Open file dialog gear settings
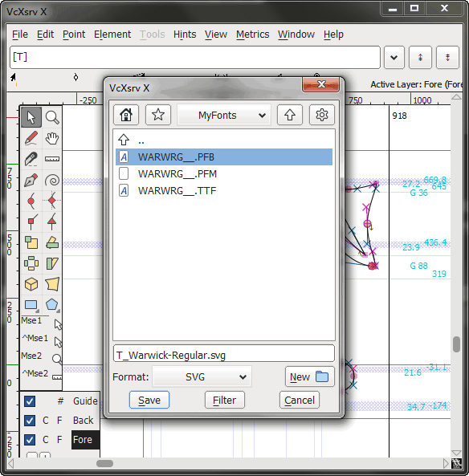The height and width of the screenshot is (476, 469). pos(322,115)
